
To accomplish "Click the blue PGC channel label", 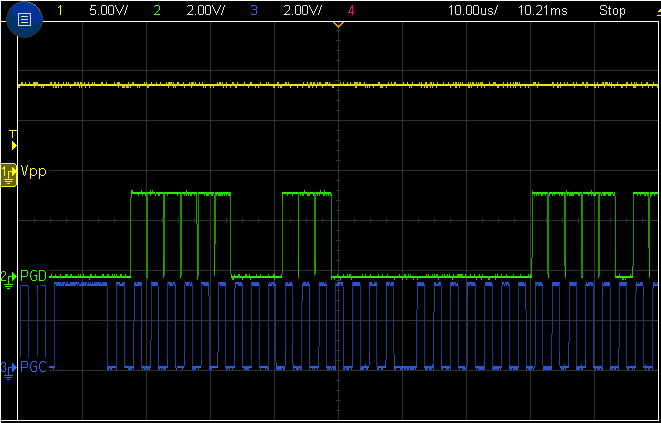I will pos(34,368).
